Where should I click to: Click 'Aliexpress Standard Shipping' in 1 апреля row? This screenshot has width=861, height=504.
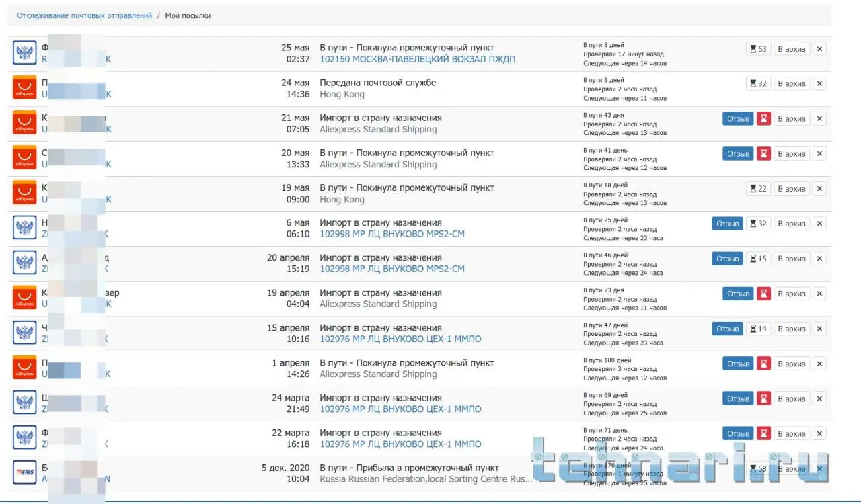(x=378, y=374)
